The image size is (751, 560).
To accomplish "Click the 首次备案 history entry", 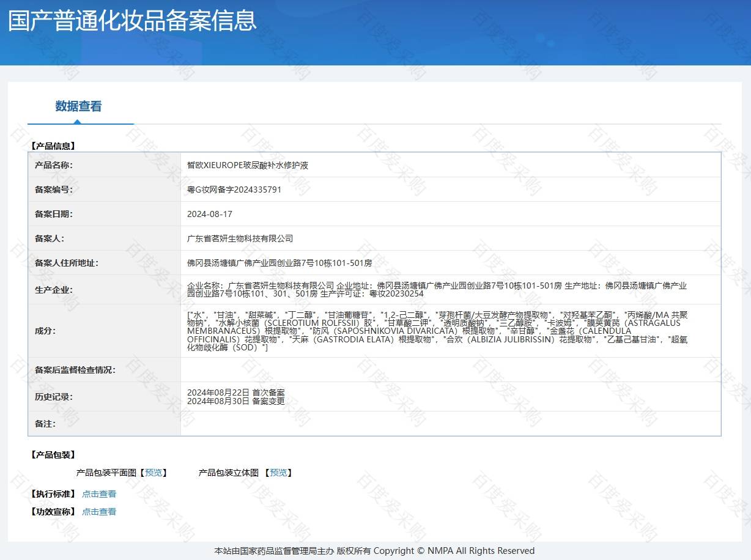I will point(235,392).
